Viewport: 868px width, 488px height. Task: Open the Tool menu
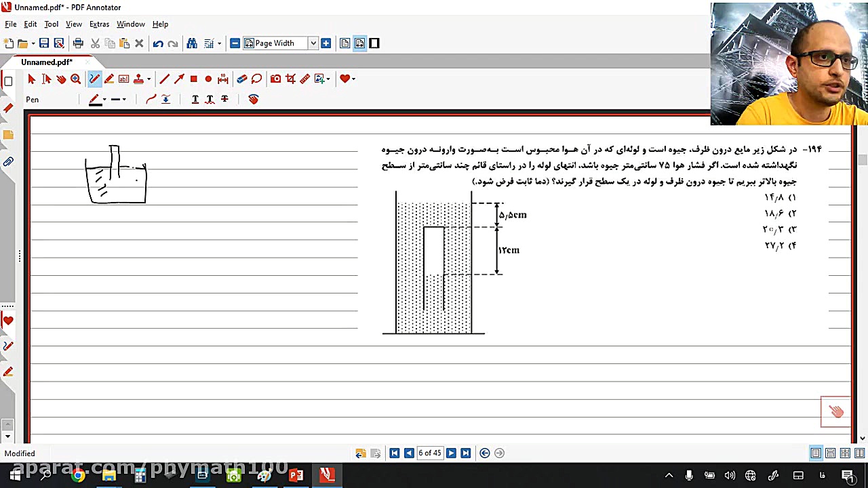coord(52,24)
